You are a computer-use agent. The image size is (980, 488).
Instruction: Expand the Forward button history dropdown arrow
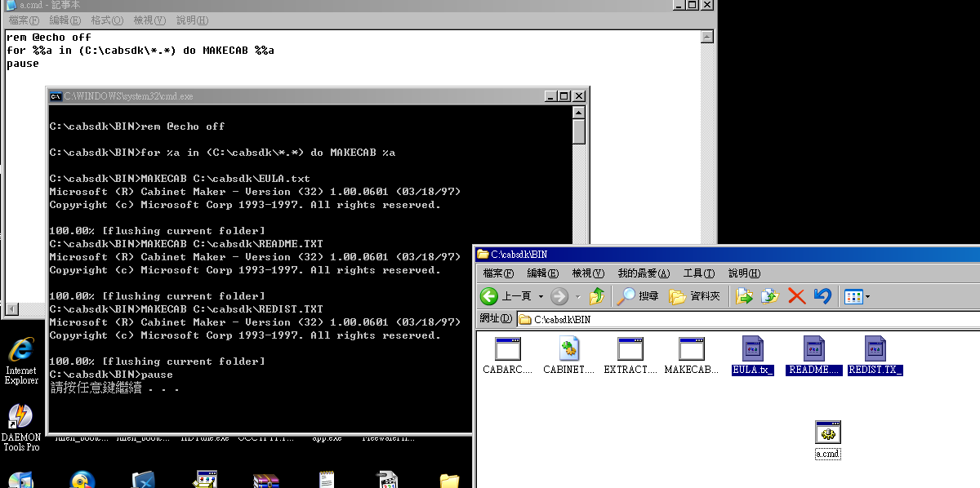pyautogui.click(x=577, y=296)
